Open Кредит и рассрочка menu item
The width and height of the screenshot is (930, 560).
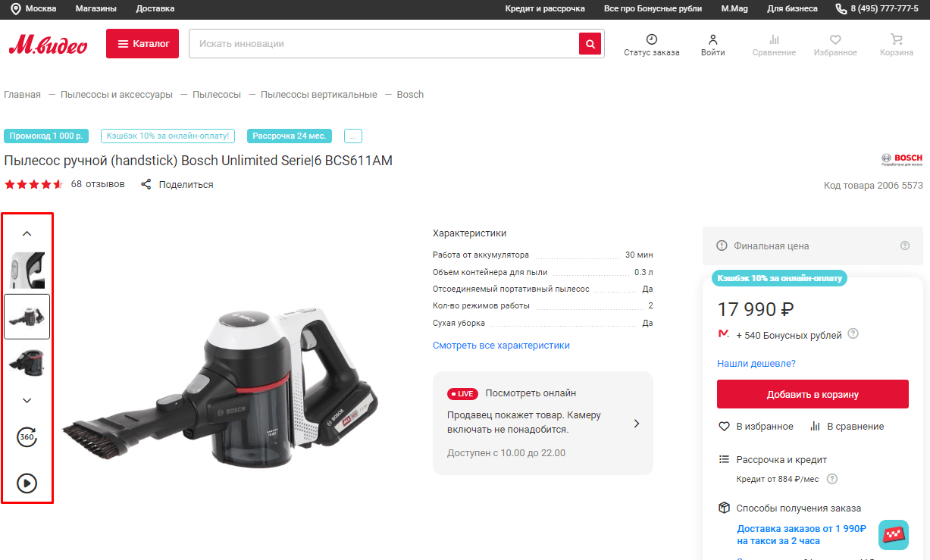[x=545, y=8]
